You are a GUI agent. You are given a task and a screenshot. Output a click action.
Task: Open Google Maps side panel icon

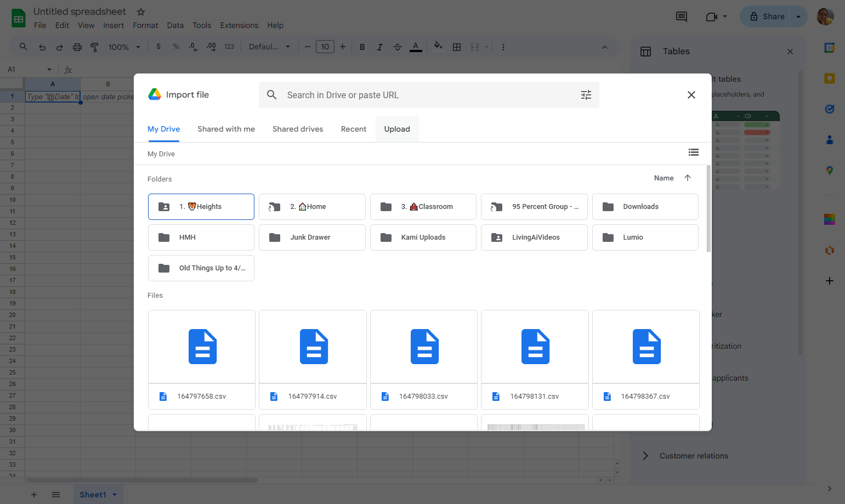point(830,171)
